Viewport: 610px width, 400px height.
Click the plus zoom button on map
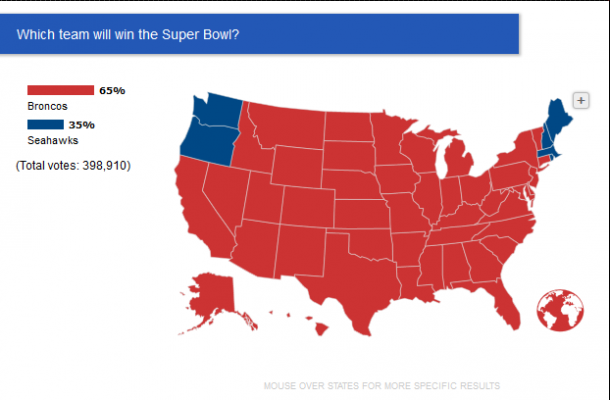(x=581, y=101)
